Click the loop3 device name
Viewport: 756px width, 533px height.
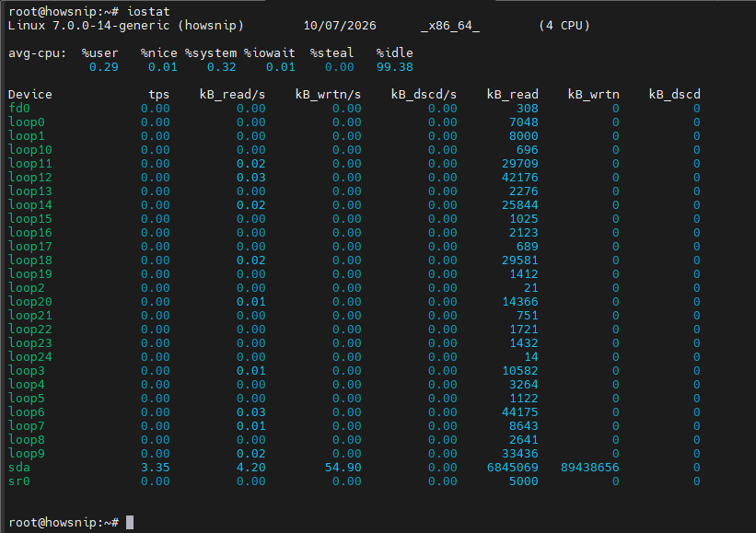coord(27,371)
